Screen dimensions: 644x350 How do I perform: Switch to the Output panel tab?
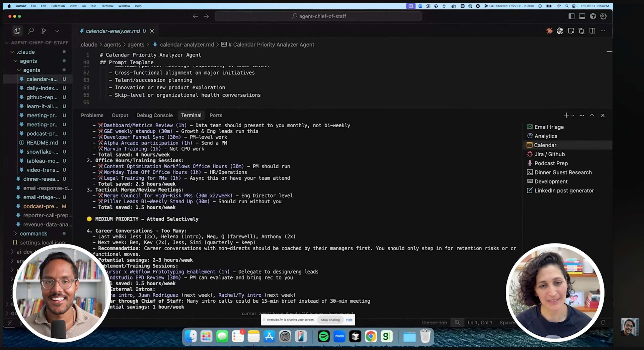point(120,115)
